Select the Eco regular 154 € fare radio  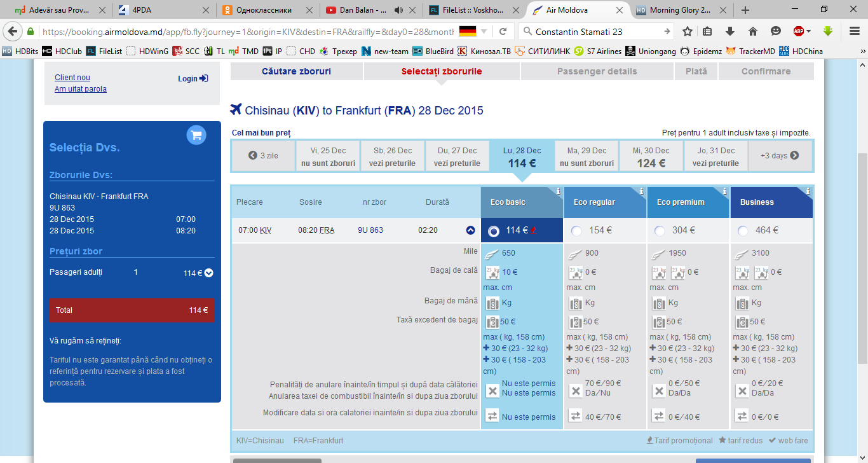576,231
